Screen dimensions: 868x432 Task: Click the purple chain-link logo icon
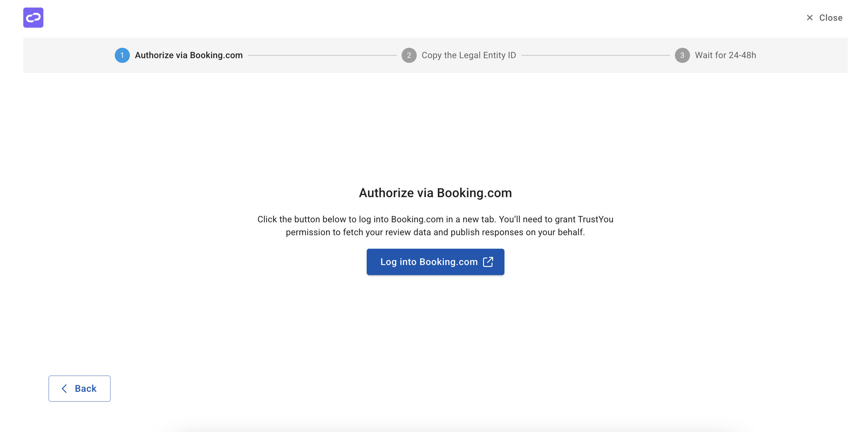[x=33, y=18]
